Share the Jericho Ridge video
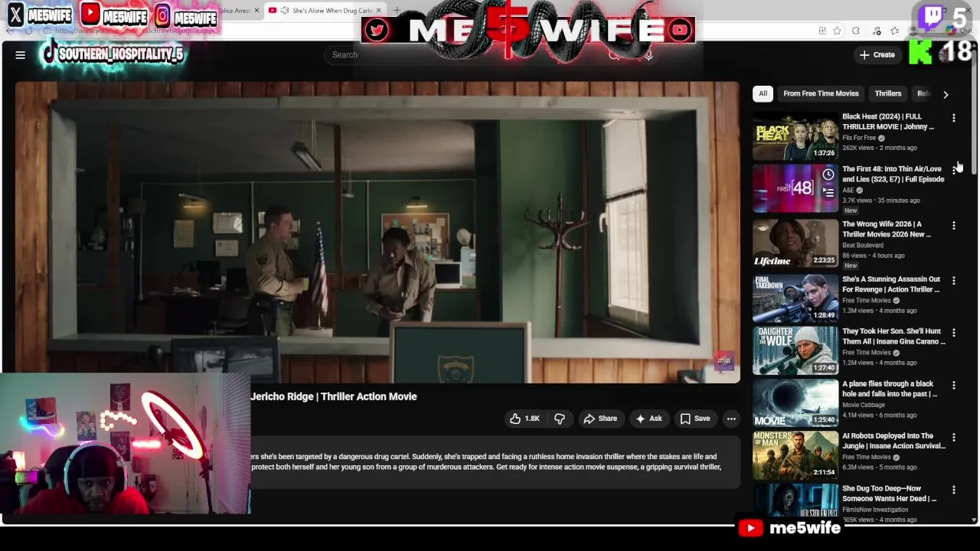Image resolution: width=980 pixels, height=551 pixels. (x=600, y=419)
